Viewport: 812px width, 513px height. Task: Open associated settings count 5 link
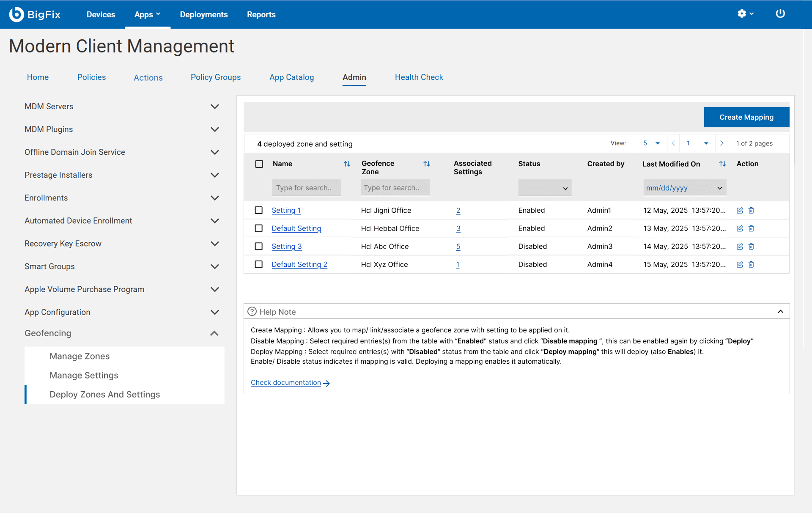click(458, 247)
